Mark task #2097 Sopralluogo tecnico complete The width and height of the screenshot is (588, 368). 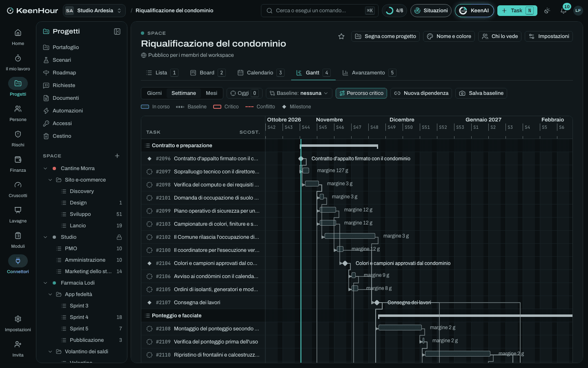(149, 172)
